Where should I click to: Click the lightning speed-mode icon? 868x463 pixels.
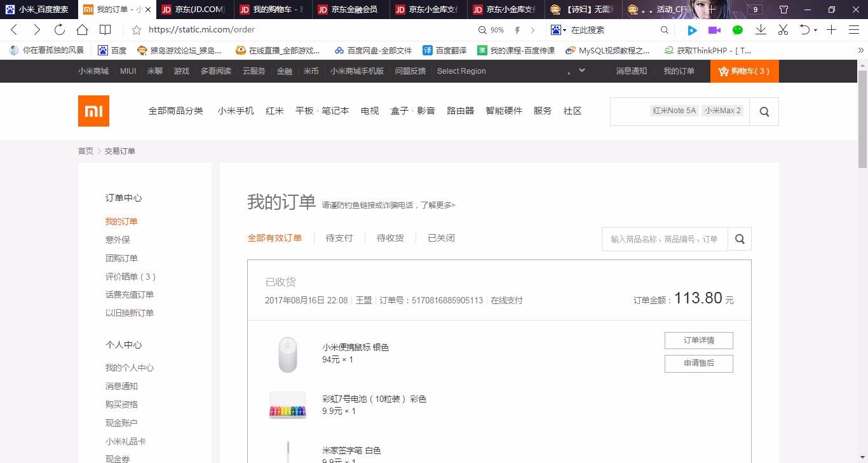click(x=517, y=30)
